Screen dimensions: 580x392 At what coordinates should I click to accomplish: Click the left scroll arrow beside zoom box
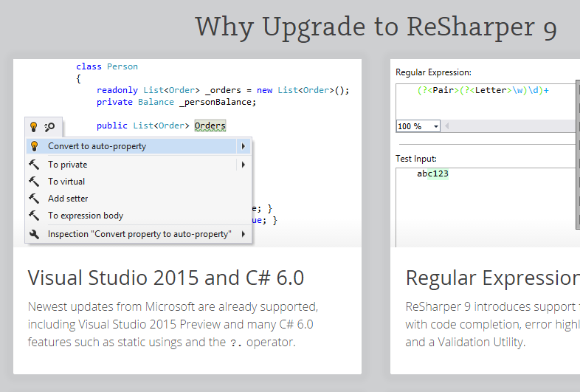tap(447, 126)
